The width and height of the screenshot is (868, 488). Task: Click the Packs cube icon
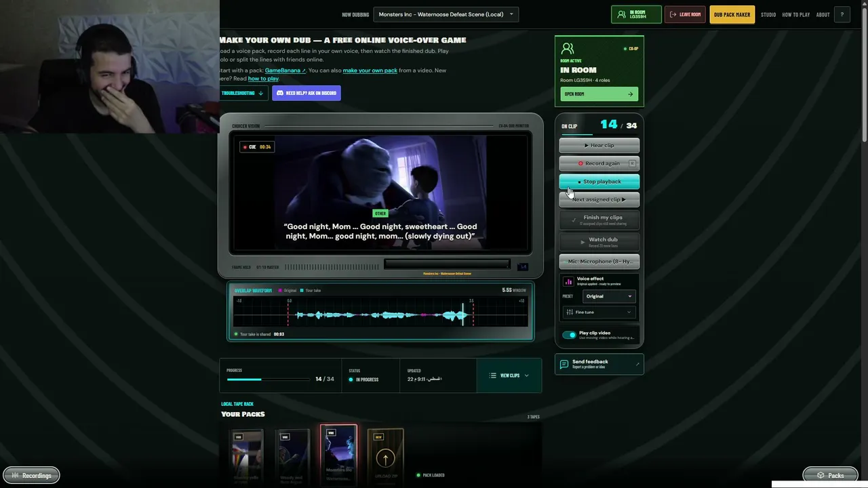coord(821,476)
